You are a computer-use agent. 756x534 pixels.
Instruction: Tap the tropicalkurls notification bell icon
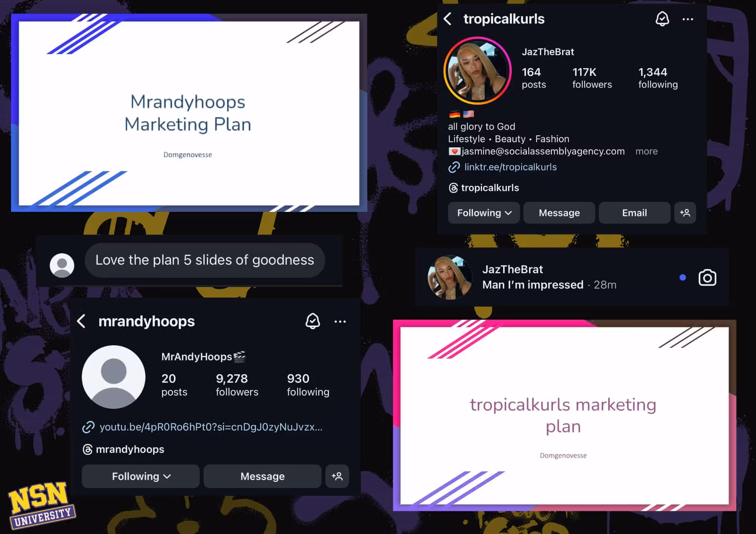tap(662, 19)
